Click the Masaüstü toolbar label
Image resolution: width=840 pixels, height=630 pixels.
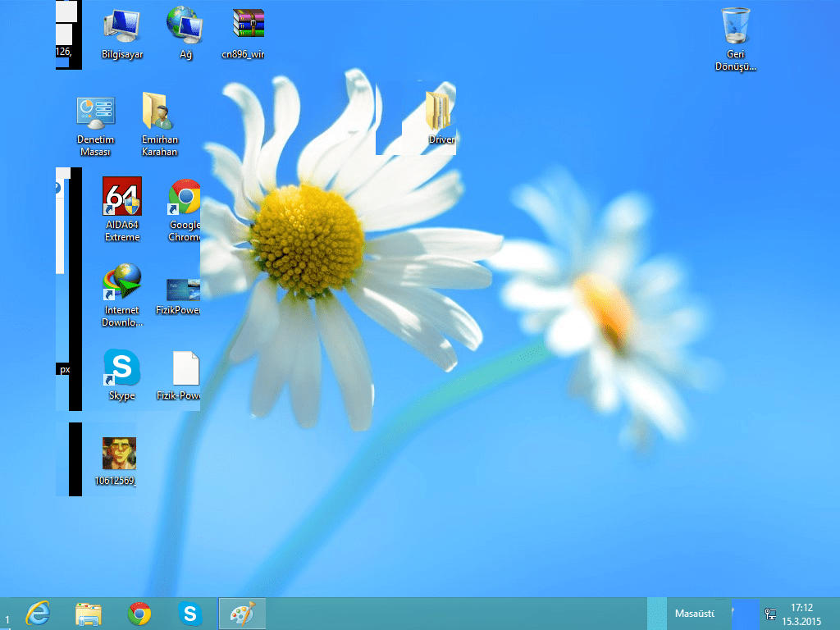694,614
